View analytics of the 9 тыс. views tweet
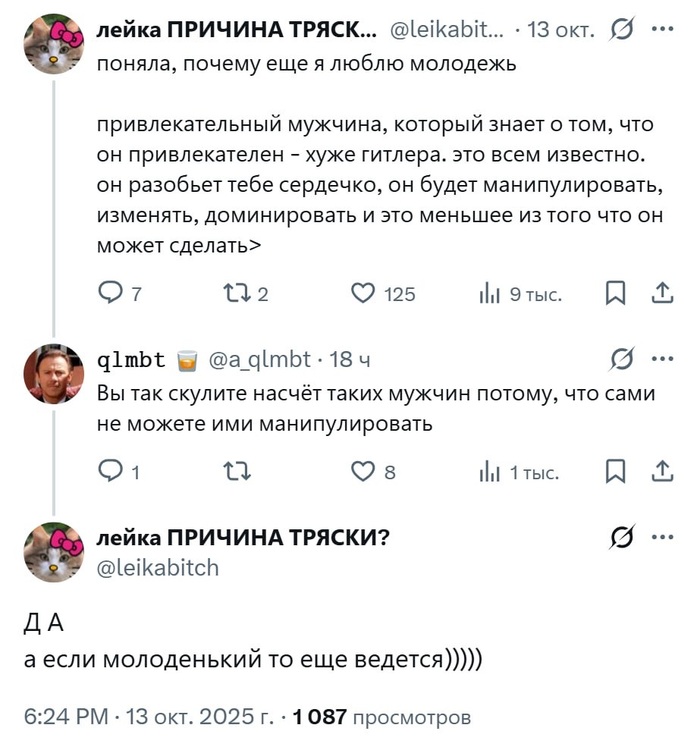 point(489,294)
